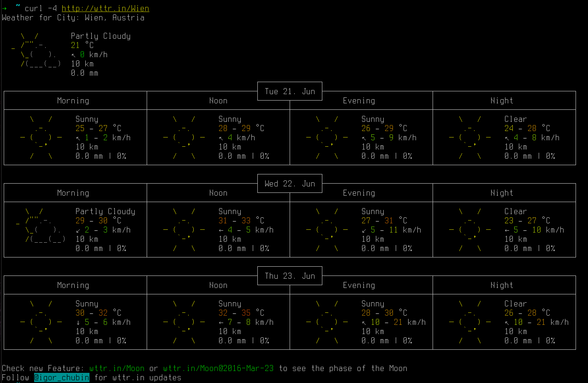Screen dimensions: 588x383
Task: Select the 'Thu 23. Jun' date header
Action: click(290, 276)
